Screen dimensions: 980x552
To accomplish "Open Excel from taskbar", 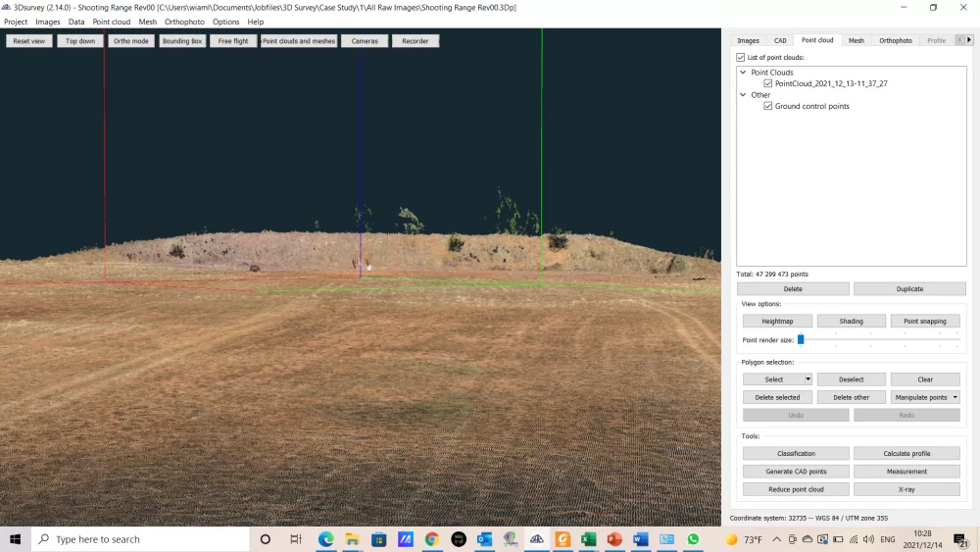I will 588,539.
